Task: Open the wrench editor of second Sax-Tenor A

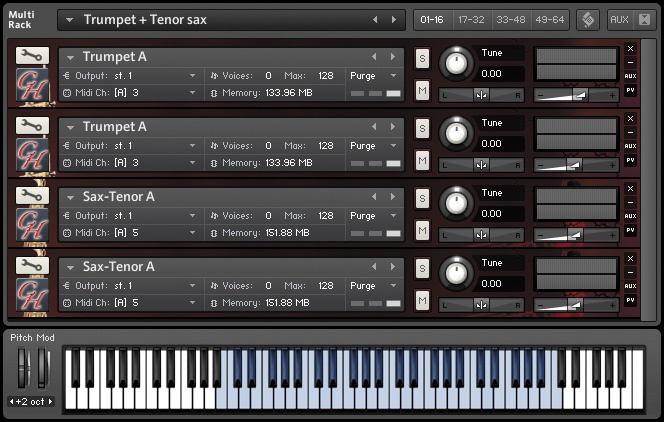Action: coord(32,265)
